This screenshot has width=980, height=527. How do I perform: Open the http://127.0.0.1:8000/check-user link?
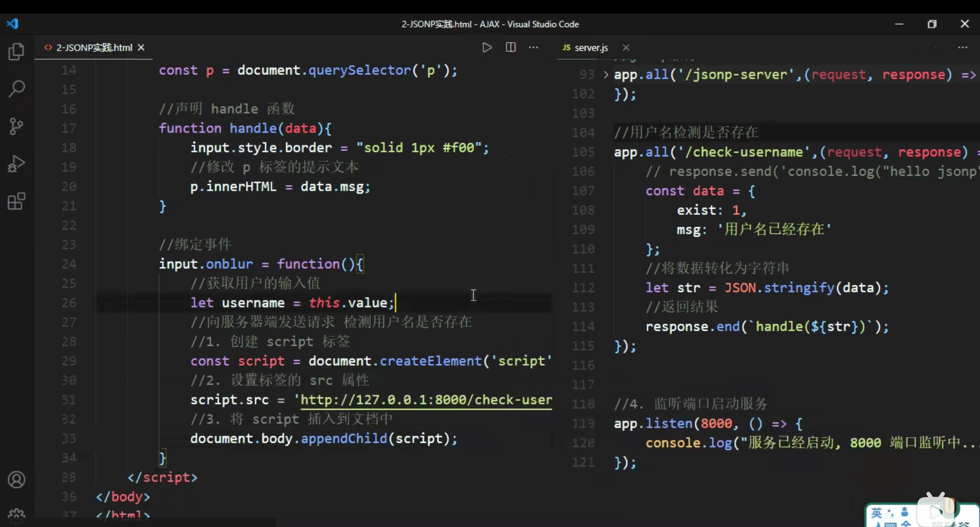[x=426, y=400]
